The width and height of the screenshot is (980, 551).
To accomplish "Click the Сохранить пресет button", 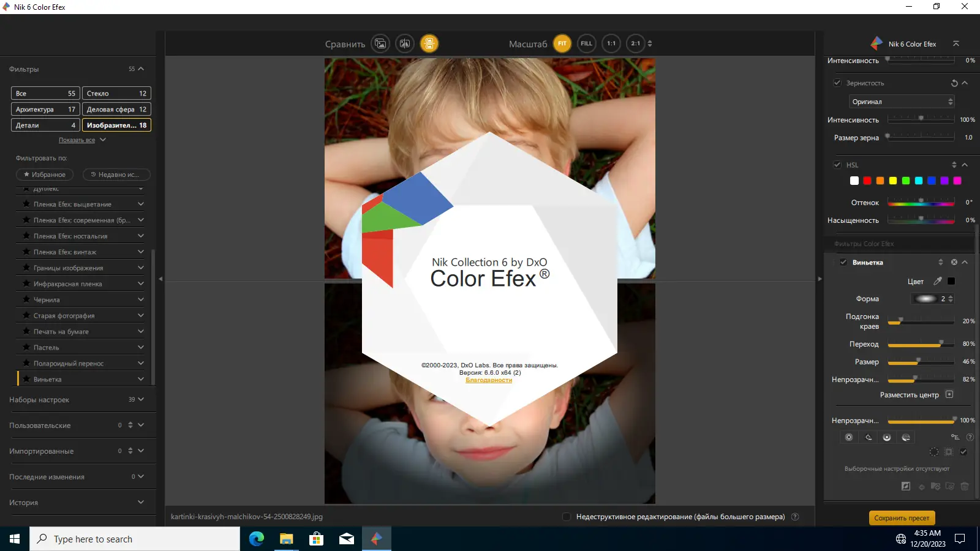I will [x=902, y=518].
